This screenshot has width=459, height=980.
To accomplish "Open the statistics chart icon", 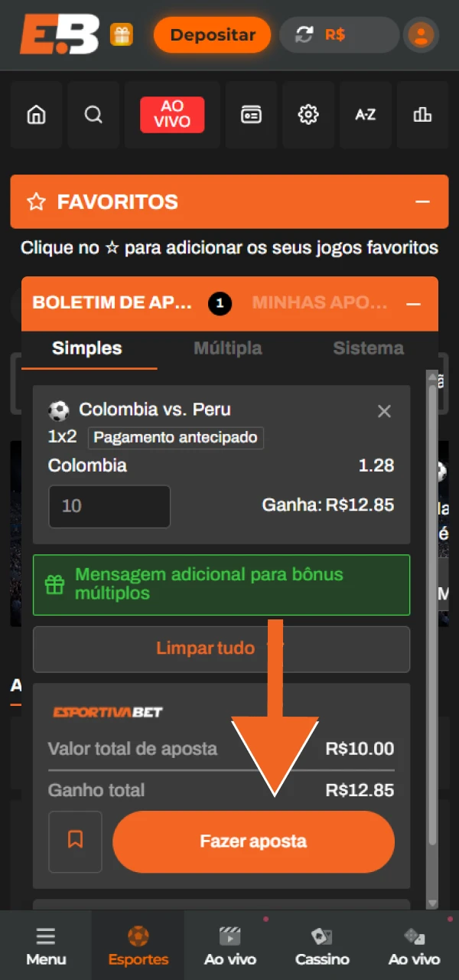I will pos(422,113).
